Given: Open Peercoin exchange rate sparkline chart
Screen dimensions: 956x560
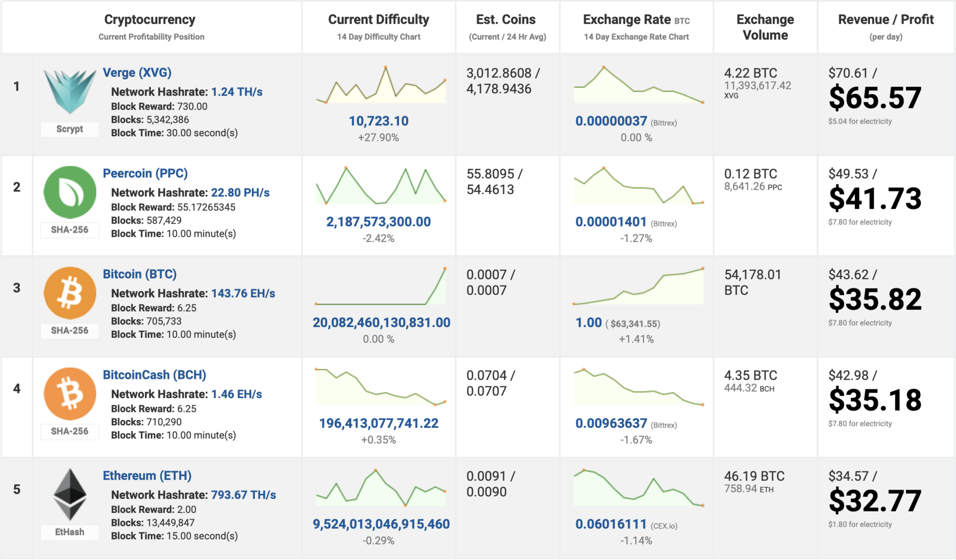Looking at the screenshot, I should tap(639, 185).
